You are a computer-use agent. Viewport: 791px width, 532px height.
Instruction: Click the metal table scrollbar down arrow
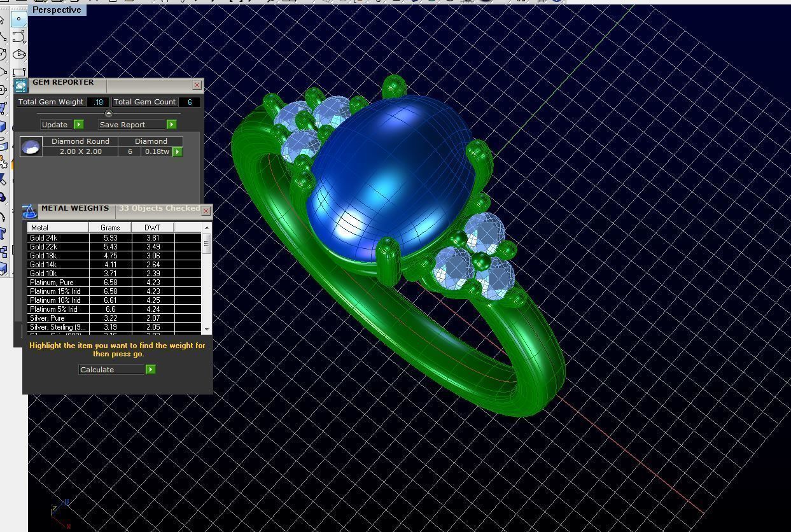tap(207, 330)
